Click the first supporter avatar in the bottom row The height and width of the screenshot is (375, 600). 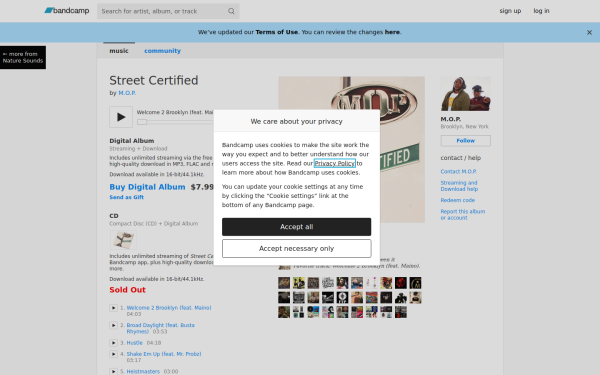[284, 312]
